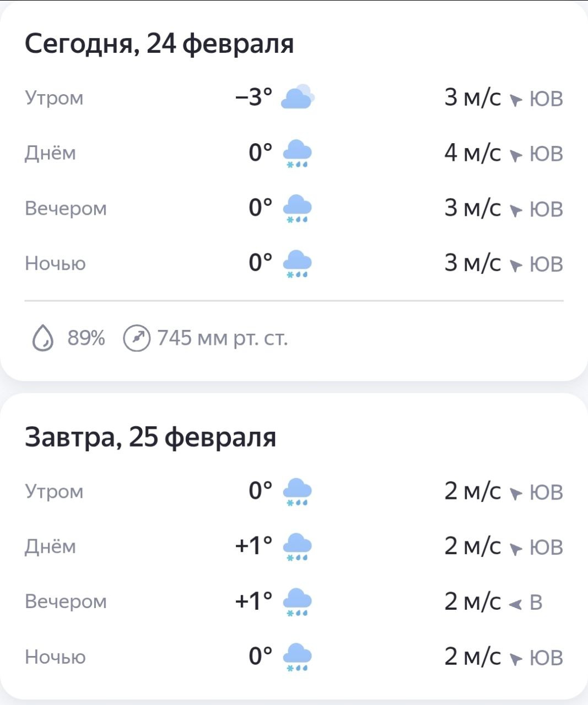
Task: Click today's daytime 4 м/с wind speed
Action: [473, 153]
